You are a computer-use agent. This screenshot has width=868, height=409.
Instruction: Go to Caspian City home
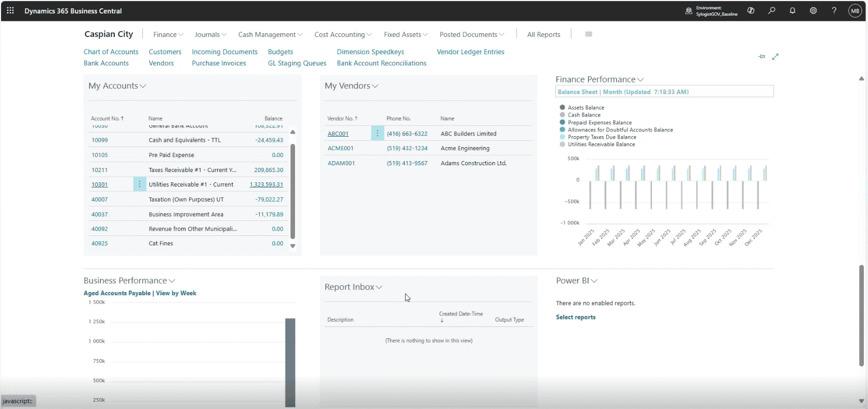pyautogui.click(x=109, y=34)
